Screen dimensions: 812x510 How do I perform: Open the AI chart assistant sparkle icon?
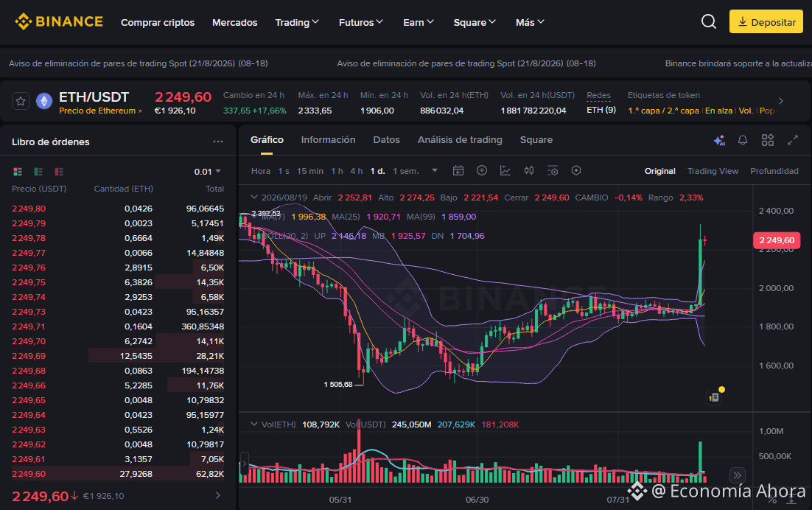pyautogui.click(x=719, y=140)
